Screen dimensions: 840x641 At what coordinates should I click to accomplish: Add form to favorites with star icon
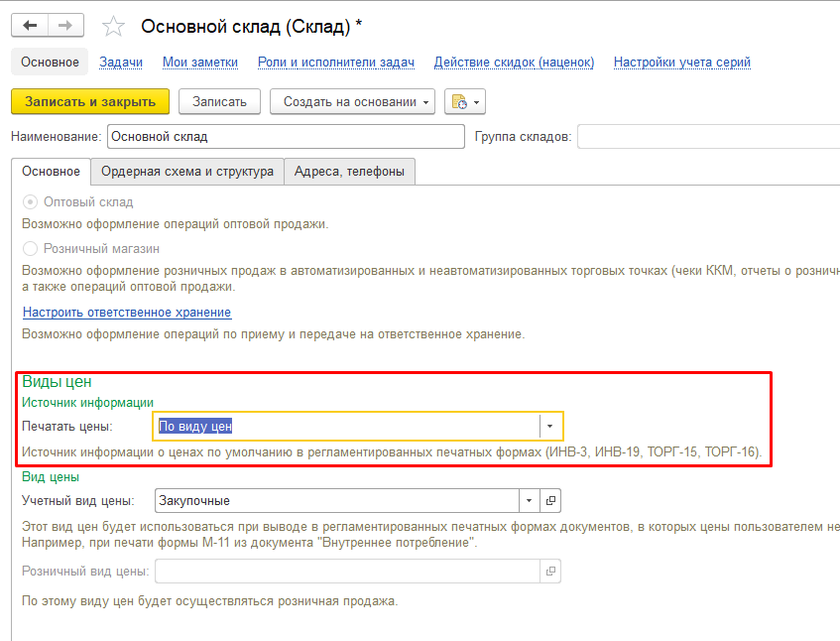point(115,27)
